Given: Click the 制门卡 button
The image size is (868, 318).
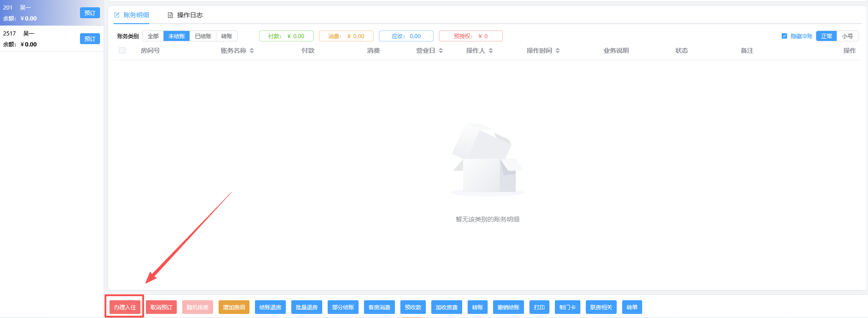Looking at the screenshot, I should [x=568, y=307].
